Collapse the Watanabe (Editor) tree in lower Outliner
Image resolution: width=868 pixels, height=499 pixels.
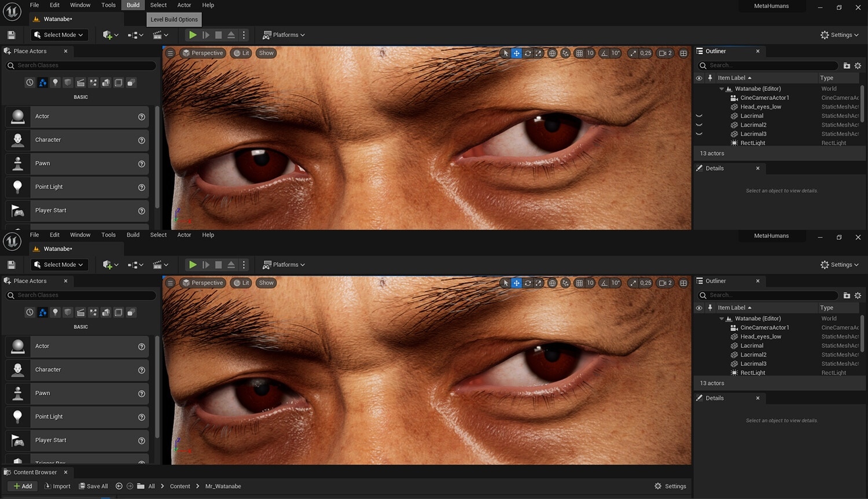(722, 319)
